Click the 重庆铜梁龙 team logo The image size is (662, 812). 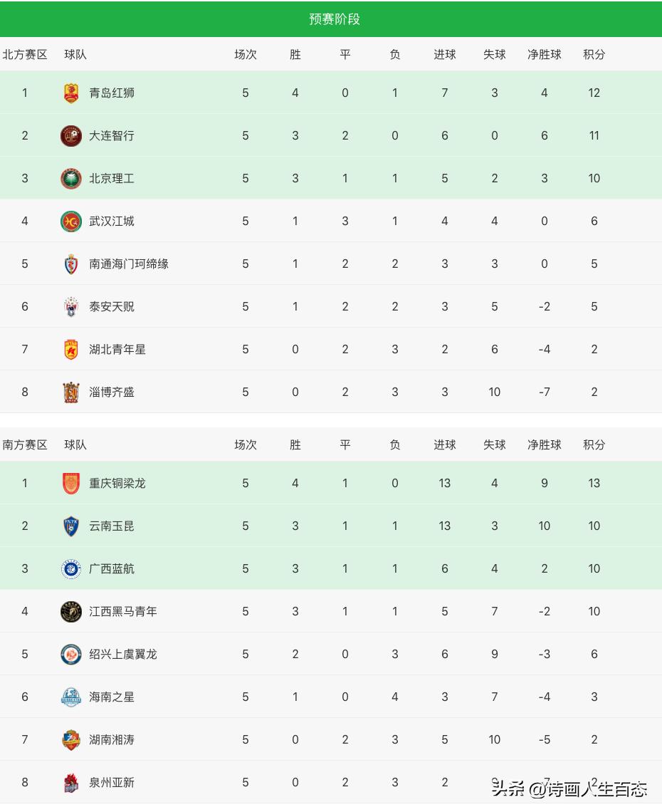71,484
